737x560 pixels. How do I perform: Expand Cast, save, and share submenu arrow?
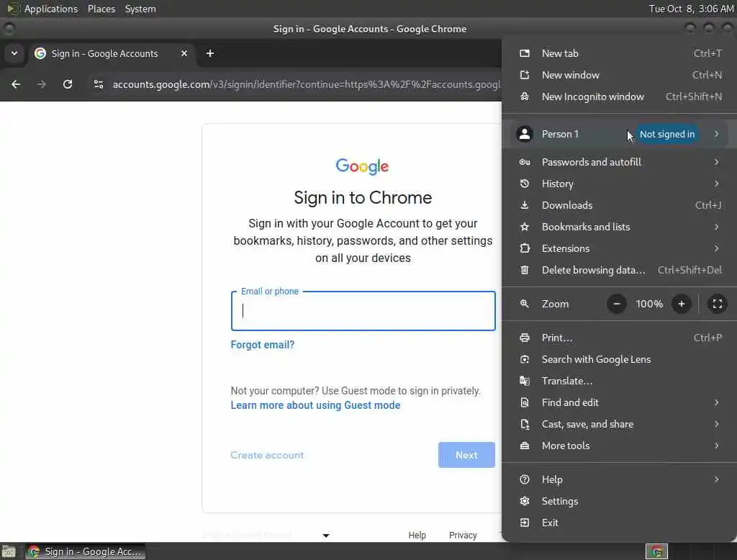(717, 424)
